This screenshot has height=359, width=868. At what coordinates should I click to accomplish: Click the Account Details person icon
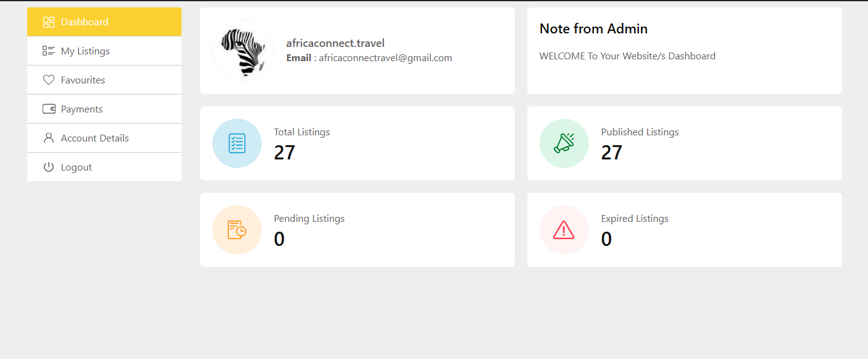(49, 138)
